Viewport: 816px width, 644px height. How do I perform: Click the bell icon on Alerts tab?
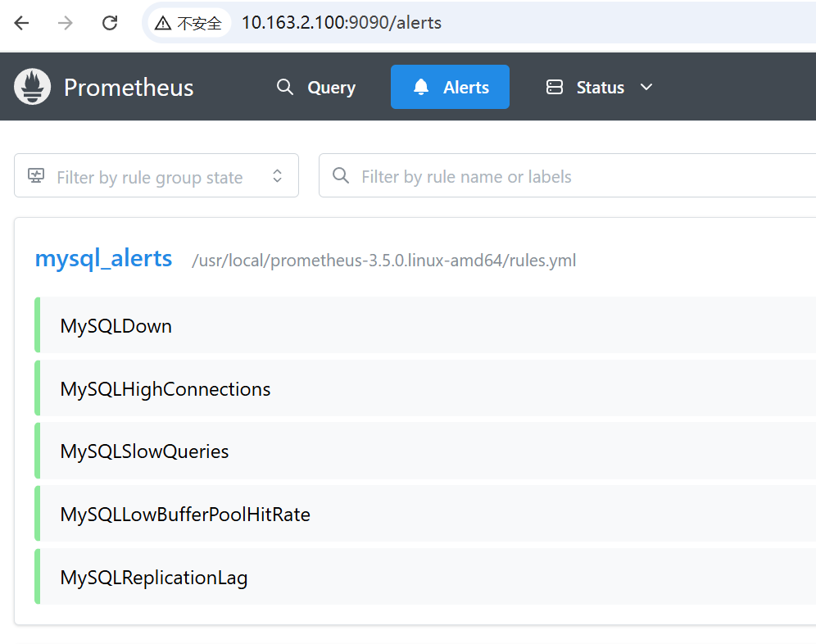(421, 87)
